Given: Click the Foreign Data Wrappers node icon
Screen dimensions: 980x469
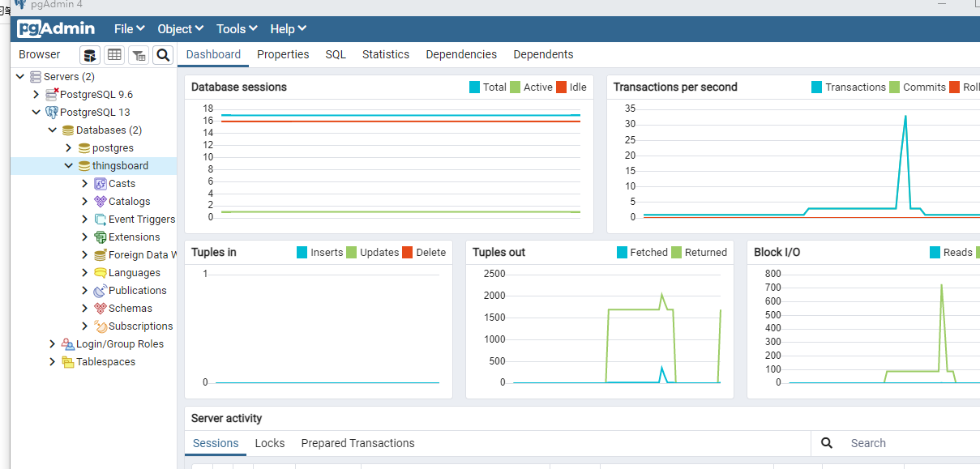Looking at the screenshot, I should point(101,255).
